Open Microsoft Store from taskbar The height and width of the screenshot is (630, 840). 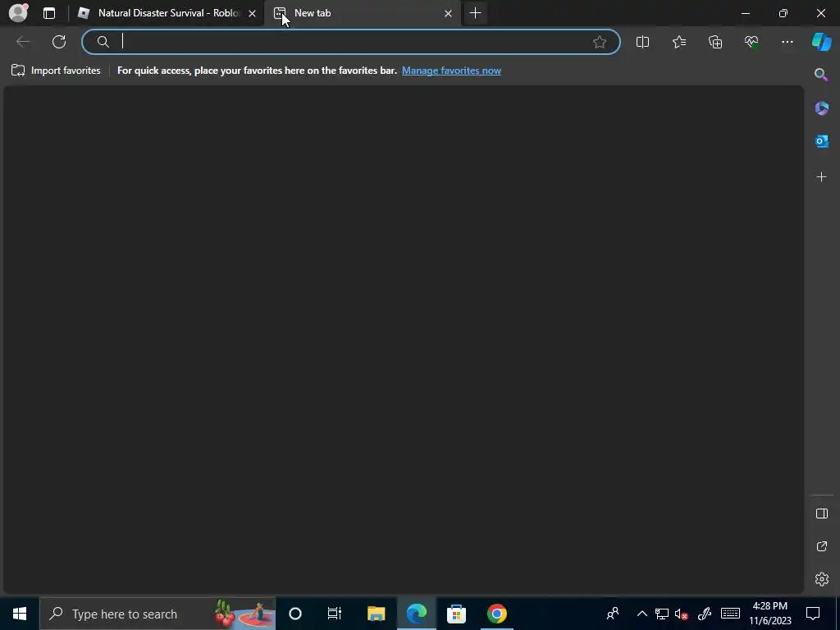pyautogui.click(x=456, y=614)
